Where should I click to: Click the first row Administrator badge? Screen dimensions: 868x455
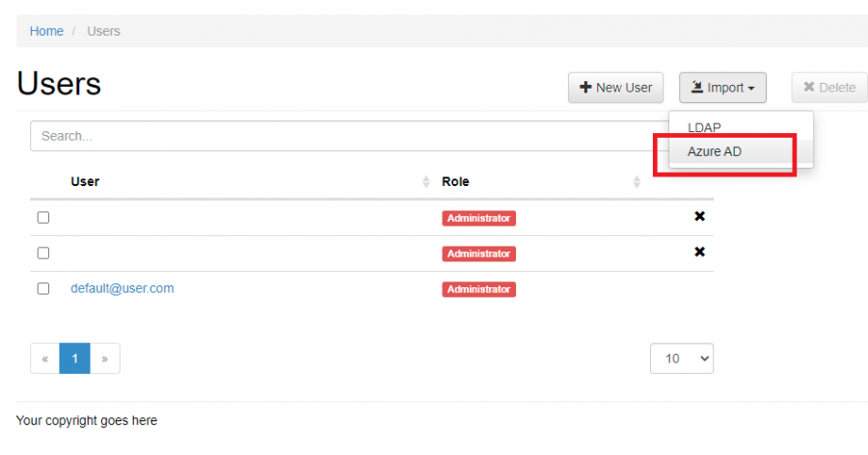point(478,218)
